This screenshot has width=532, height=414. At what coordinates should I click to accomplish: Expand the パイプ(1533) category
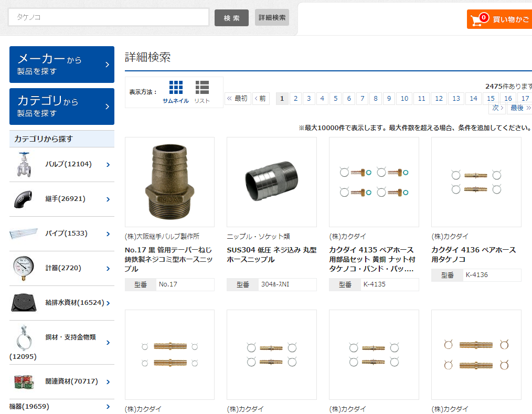108,234
